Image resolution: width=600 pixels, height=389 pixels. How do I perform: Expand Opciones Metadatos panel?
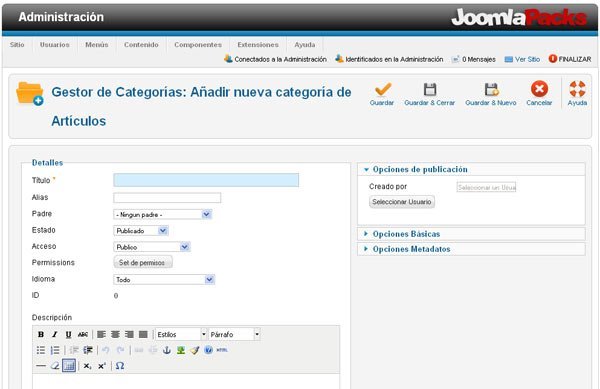471,249
